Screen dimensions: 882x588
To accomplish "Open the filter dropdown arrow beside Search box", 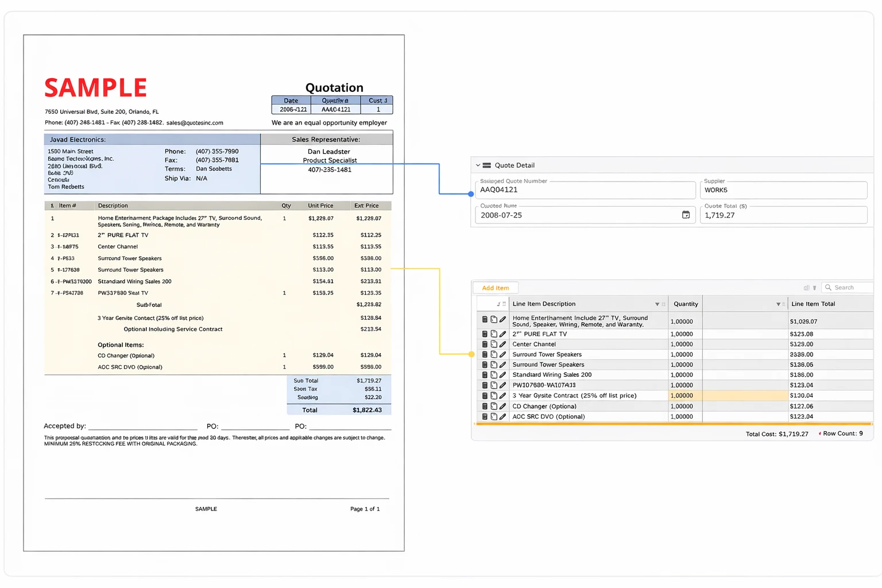I will tap(814, 288).
